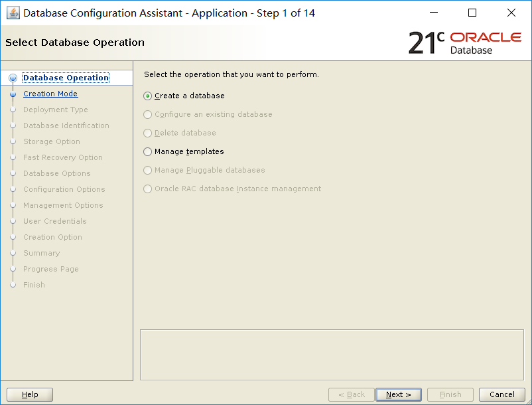Click the Management Options step

pos(63,205)
